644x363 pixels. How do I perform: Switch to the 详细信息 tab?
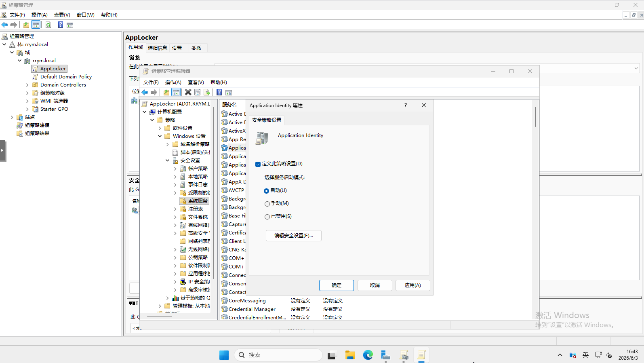[x=158, y=48]
